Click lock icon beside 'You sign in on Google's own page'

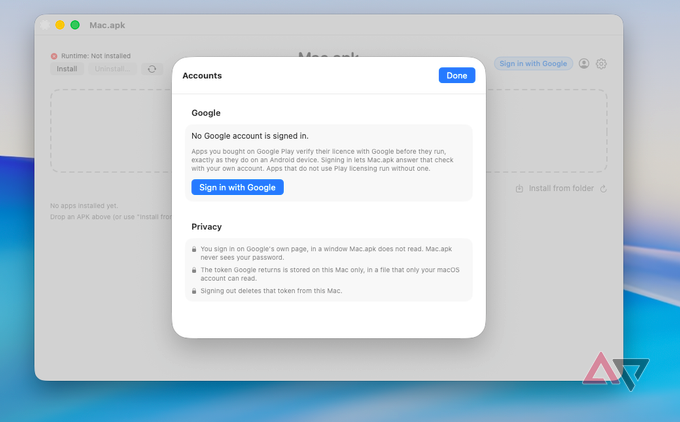tap(194, 249)
